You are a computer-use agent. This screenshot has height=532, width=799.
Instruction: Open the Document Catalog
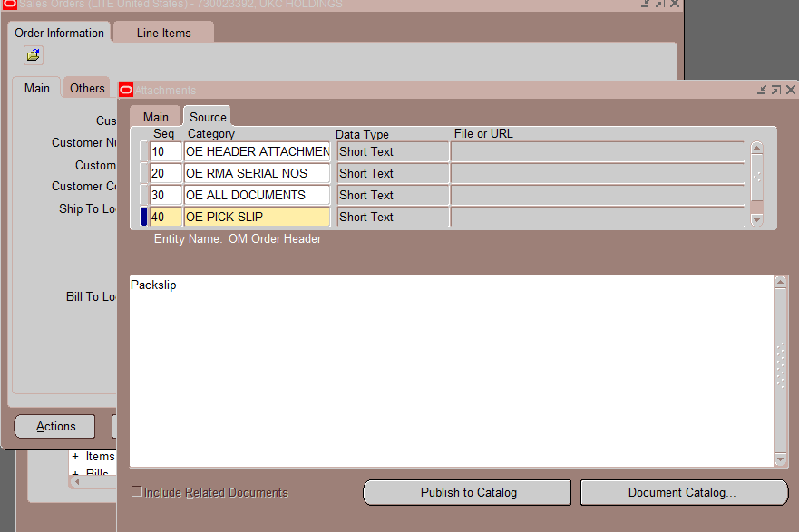click(684, 492)
